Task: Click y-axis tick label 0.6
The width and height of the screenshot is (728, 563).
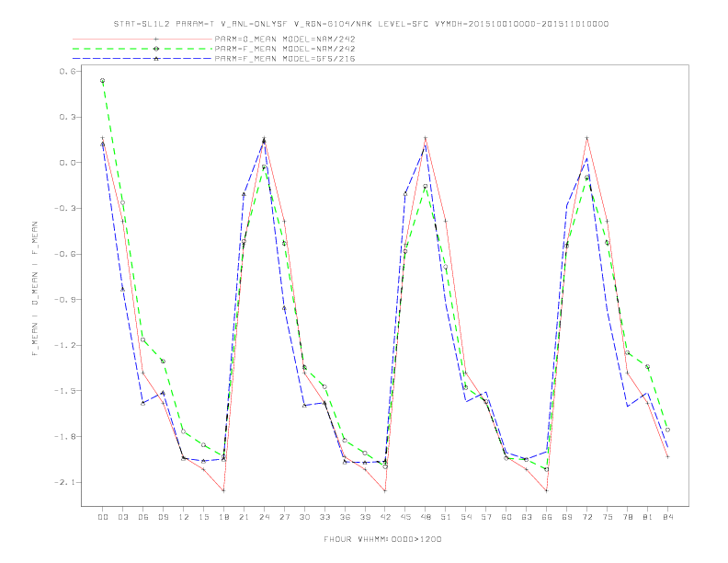Action: tap(67, 71)
